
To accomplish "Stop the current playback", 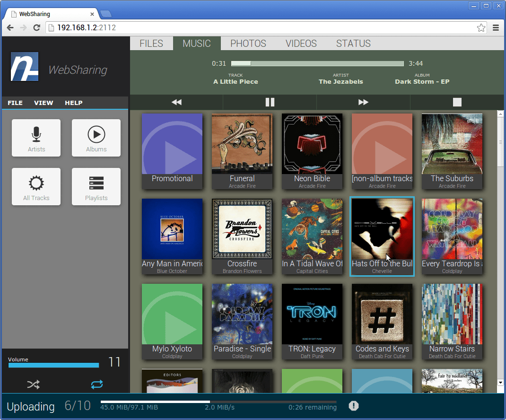I will point(457,102).
